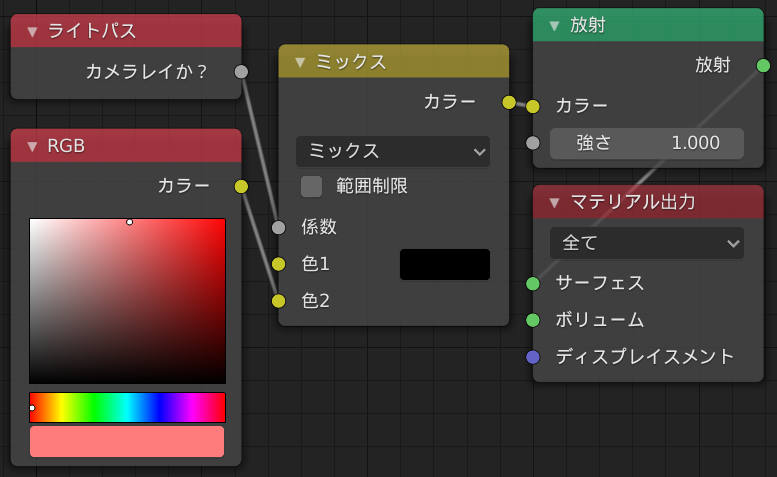Click the 強さ 1.000 value field
Image resolution: width=777 pixels, height=477 pixels.
[x=647, y=143]
